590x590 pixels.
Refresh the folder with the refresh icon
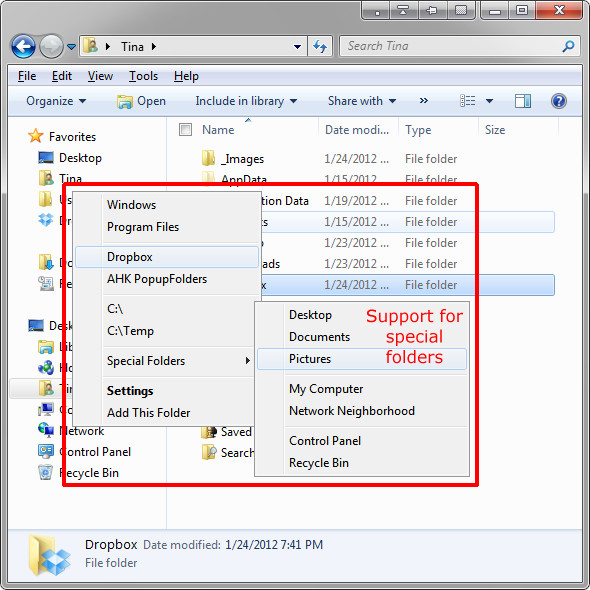320,46
